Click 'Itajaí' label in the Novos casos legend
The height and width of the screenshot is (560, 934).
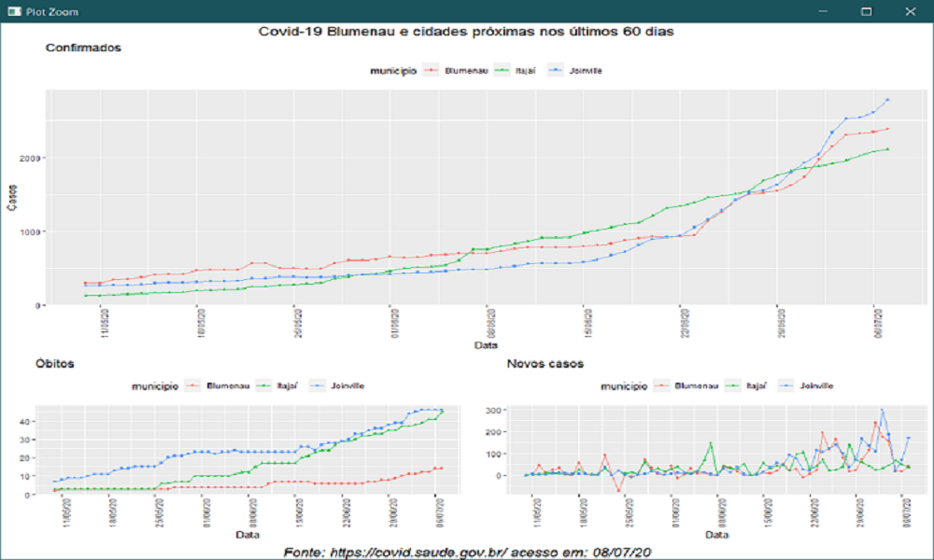756,386
